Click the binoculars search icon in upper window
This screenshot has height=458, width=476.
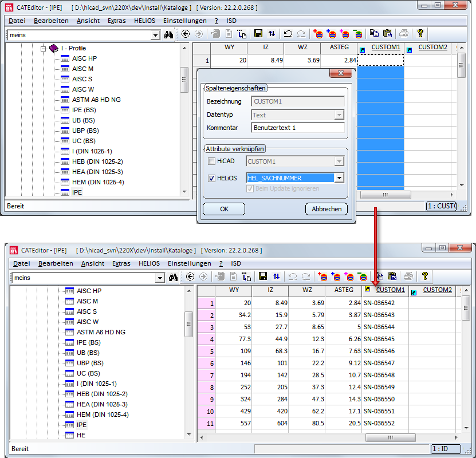168,34
